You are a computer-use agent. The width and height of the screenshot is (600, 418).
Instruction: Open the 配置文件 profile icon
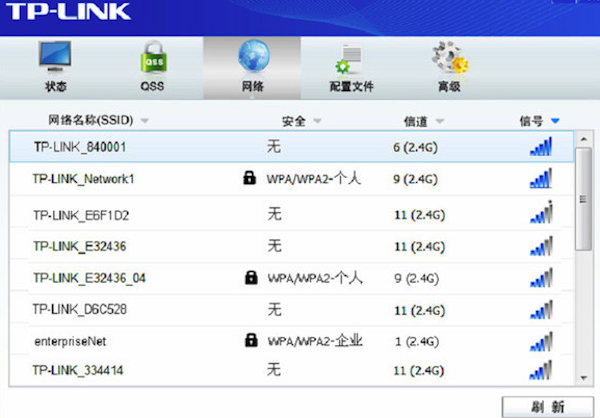coord(349,59)
